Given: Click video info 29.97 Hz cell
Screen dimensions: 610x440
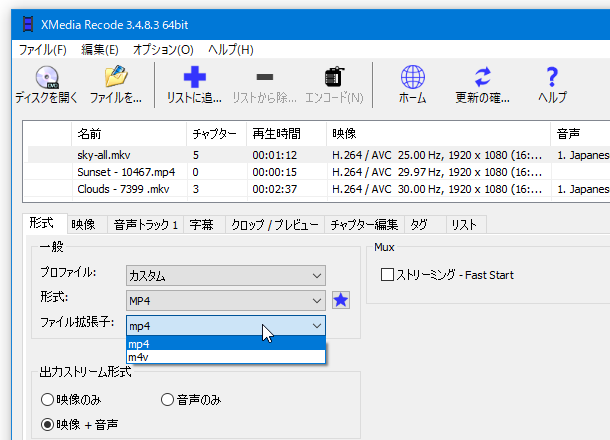Looking at the screenshot, I should pyautogui.click(x=436, y=172).
